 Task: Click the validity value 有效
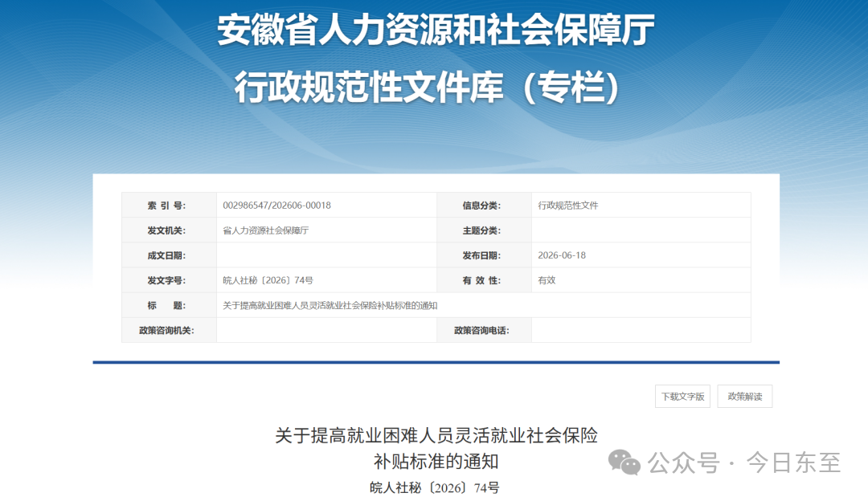[x=547, y=280]
